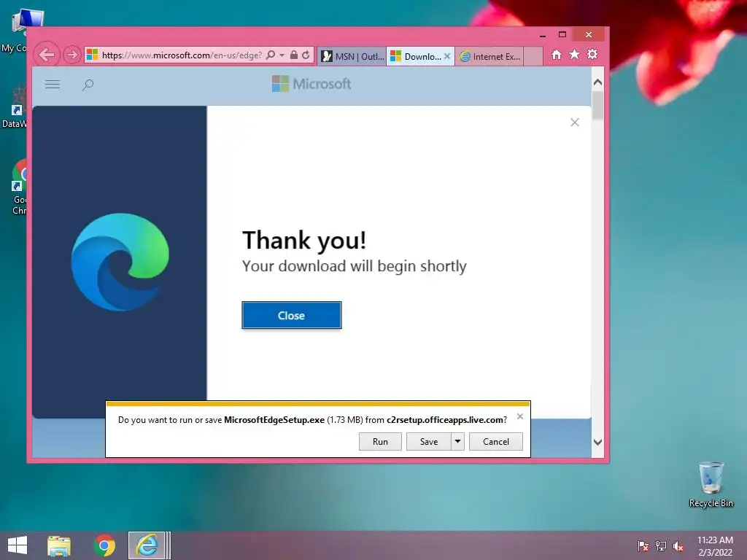Open the Tools gear menu
This screenshot has width=747, height=560.
[592, 55]
